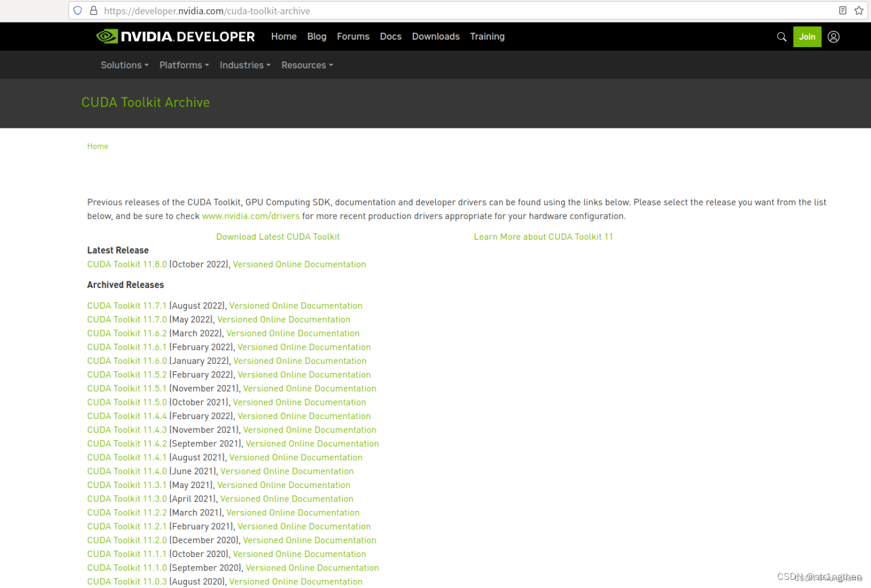
Task: Open CUDA Toolkit 11.1.1 link
Action: [x=127, y=554]
